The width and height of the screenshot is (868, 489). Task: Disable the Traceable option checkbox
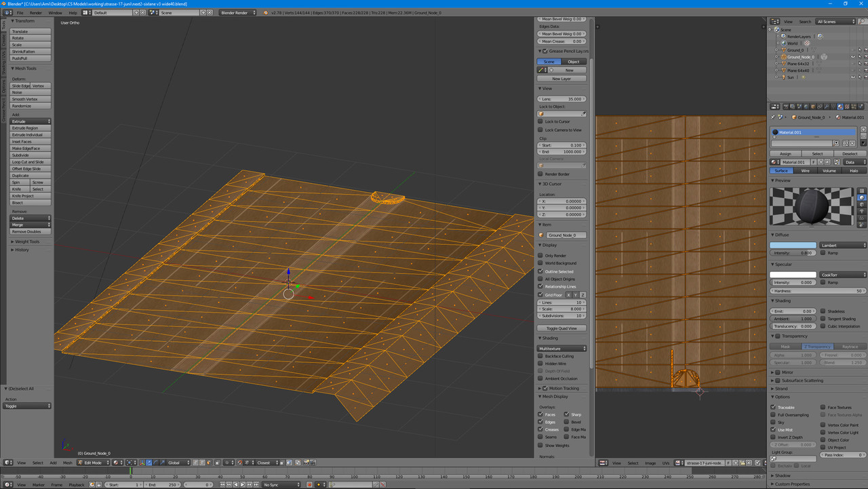click(x=773, y=407)
